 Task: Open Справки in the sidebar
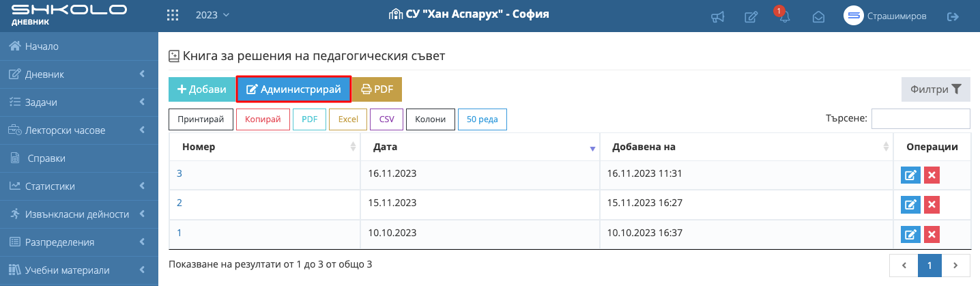click(x=46, y=158)
